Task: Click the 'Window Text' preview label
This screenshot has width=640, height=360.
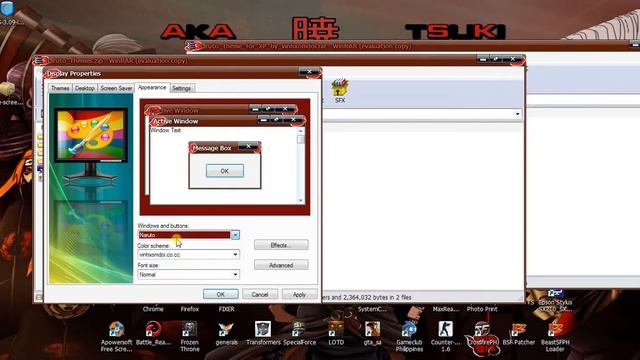Action: point(165,130)
